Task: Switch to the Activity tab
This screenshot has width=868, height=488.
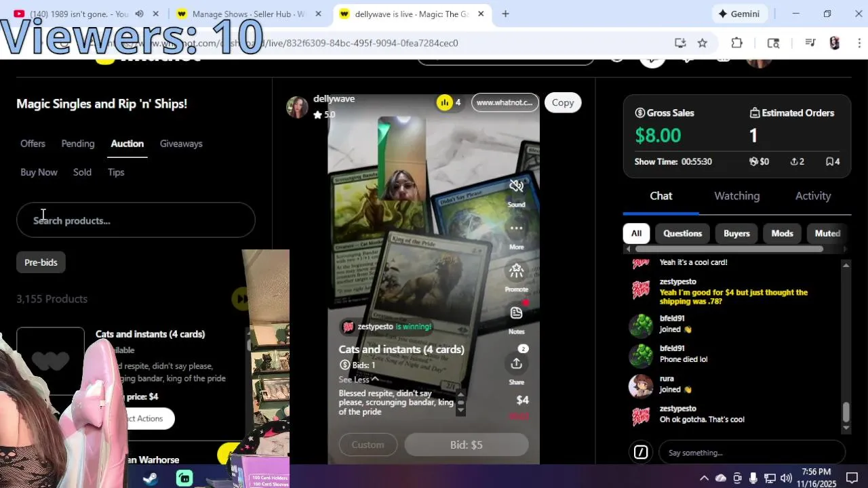Action: coord(813,196)
